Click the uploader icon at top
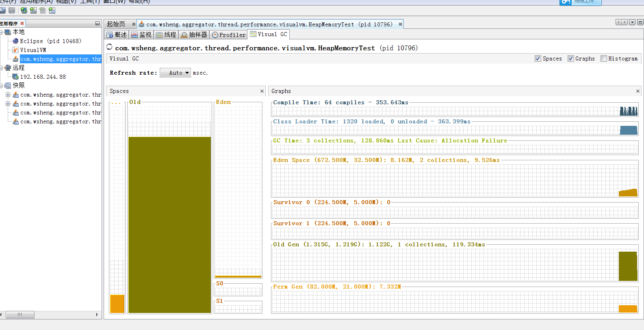644x330 pixels. [x=566, y=2]
